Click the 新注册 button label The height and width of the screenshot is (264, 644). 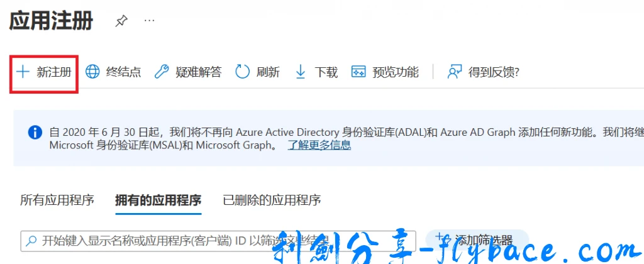tap(54, 72)
